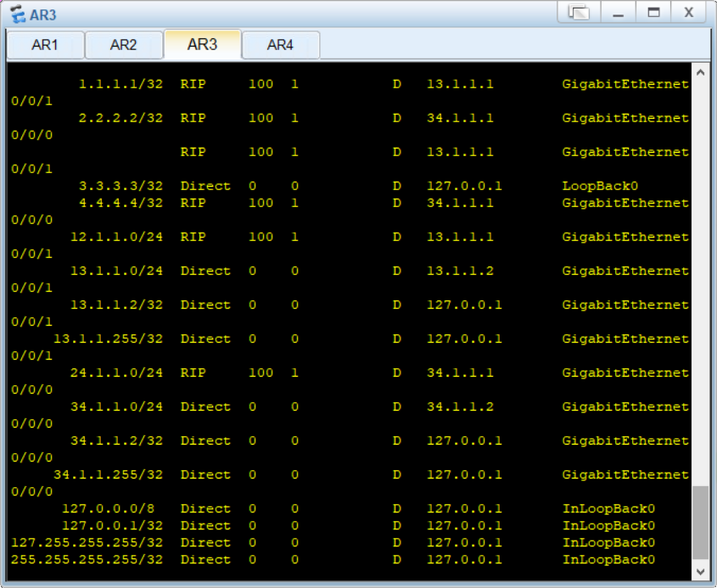Click the 4.4.4.4/32 destination text
717x588 pixels.
click(120, 203)
